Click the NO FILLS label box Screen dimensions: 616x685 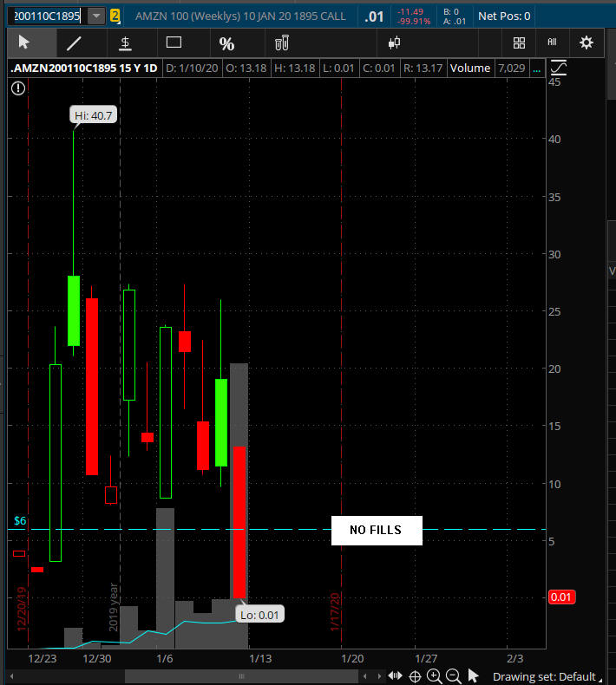(377, 531)
